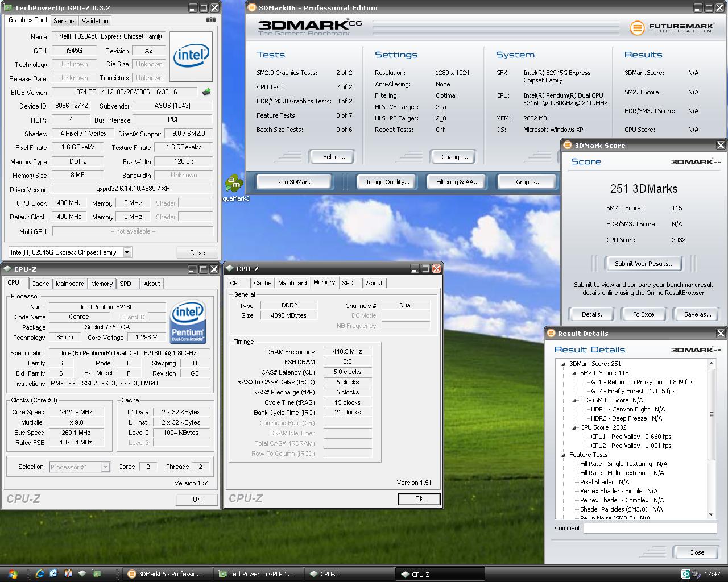
Task: Click the Comment input field
Action: point(650,528)
